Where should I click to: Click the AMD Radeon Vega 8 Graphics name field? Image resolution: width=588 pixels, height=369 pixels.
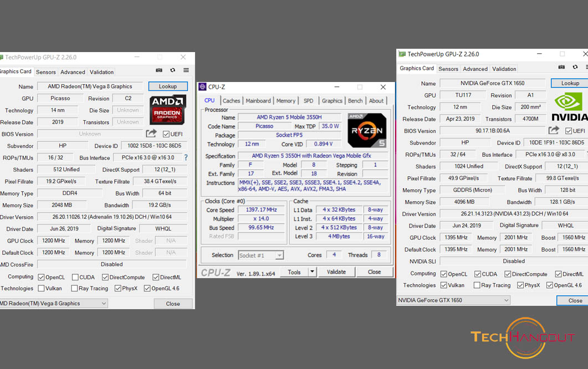[90, 86]
